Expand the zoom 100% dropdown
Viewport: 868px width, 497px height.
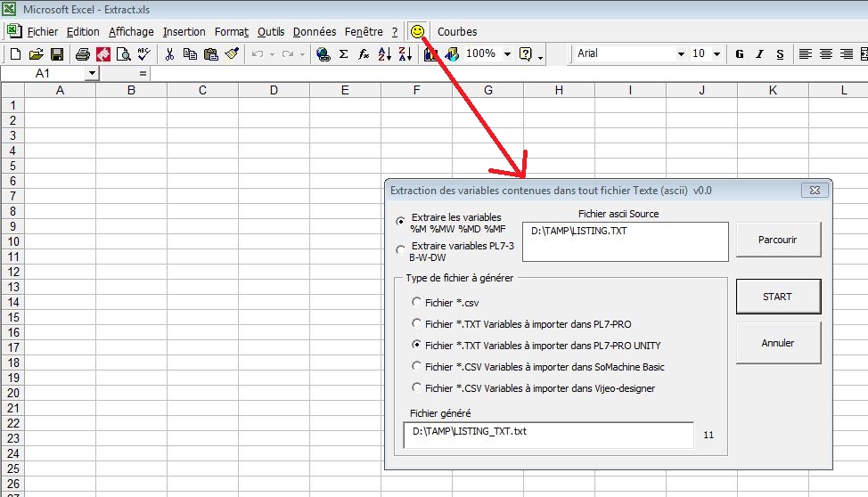coord(507,54)
